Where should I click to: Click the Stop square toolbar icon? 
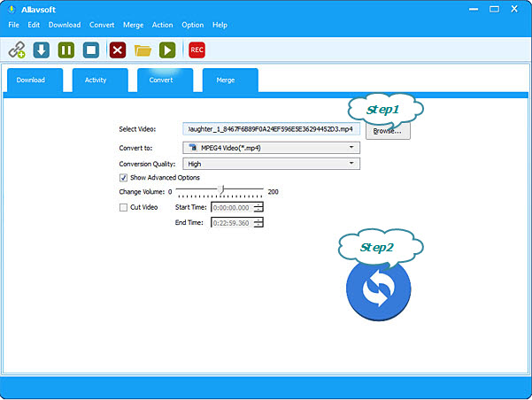coord(91,50)
